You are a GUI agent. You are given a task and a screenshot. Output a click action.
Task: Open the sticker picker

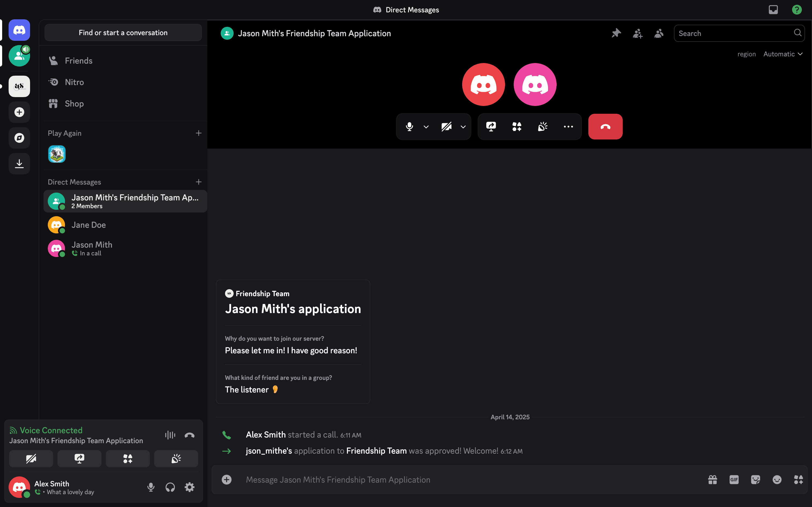coord(755,480)
